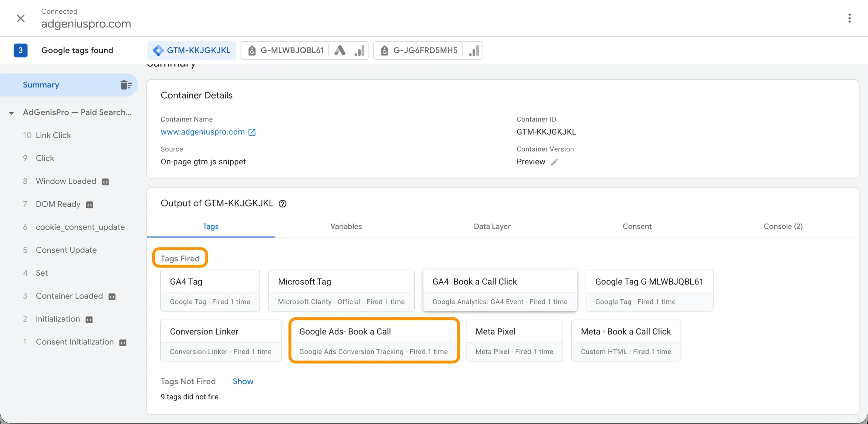868x424 pixels.
Task: Close the Tag Assistant debug session
Action: pos(21,18)
